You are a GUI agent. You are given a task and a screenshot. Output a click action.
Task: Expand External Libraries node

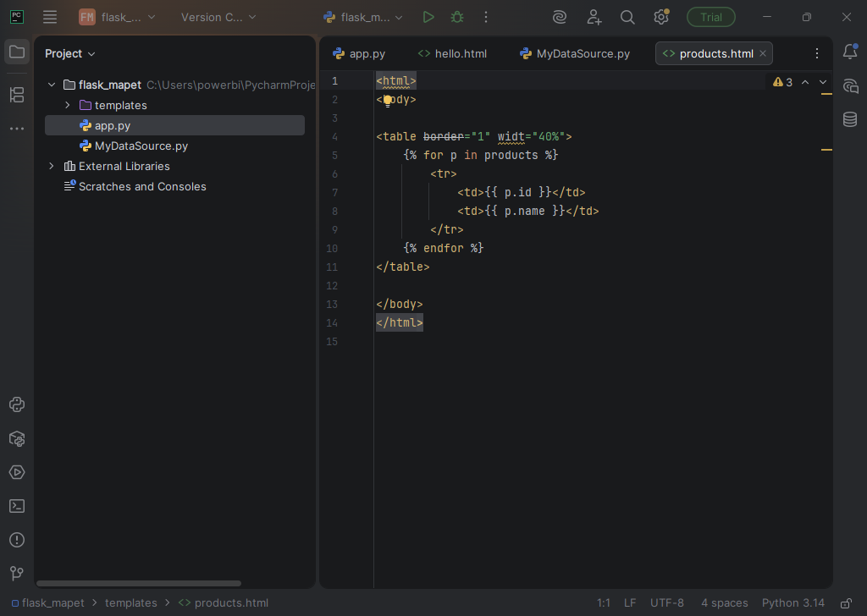pos(52,167)
